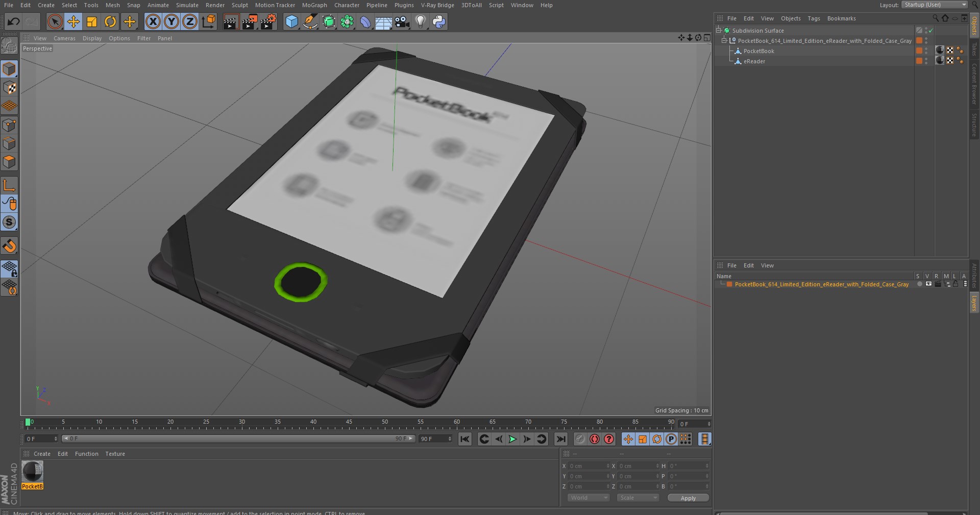This screenshot has width=980, height=515.
Task: Collapse the PocketBook_614 null object group
Action: 724,40
